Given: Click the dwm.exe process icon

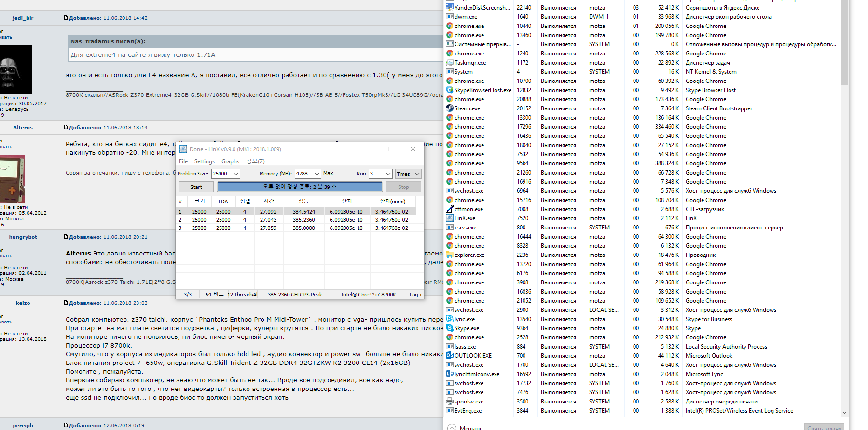Looking at the screenshot, I should click(450, 17).
